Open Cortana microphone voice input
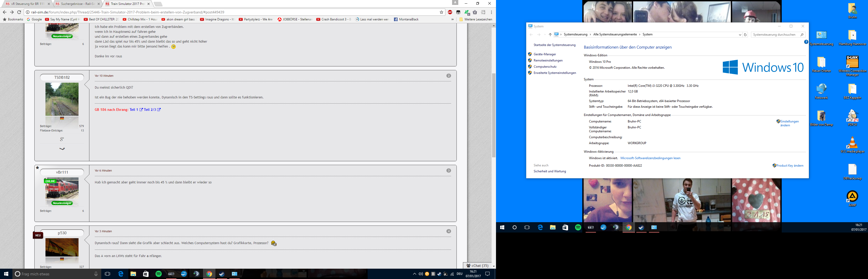Image resolution: width=868 pixels, height=279 pixels. (96, 274)
